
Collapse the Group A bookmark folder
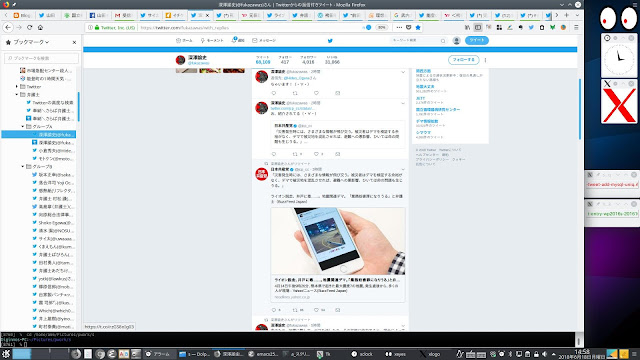(x=22, y=127)
